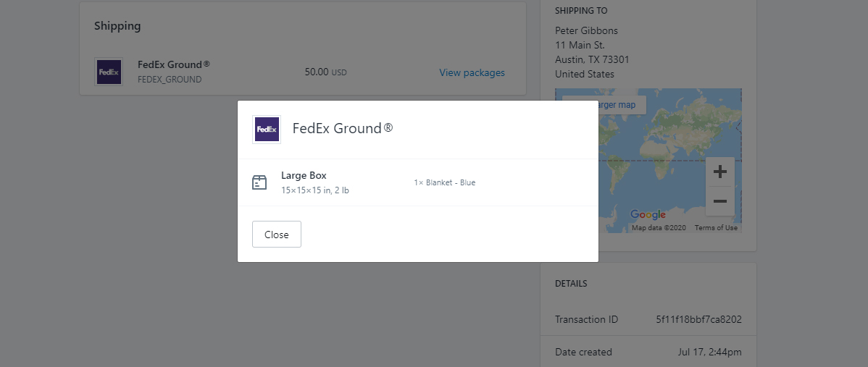This screenshot has width=868, height=367.
Task: Click the Google logo on the map
Action: coord(648,214)
